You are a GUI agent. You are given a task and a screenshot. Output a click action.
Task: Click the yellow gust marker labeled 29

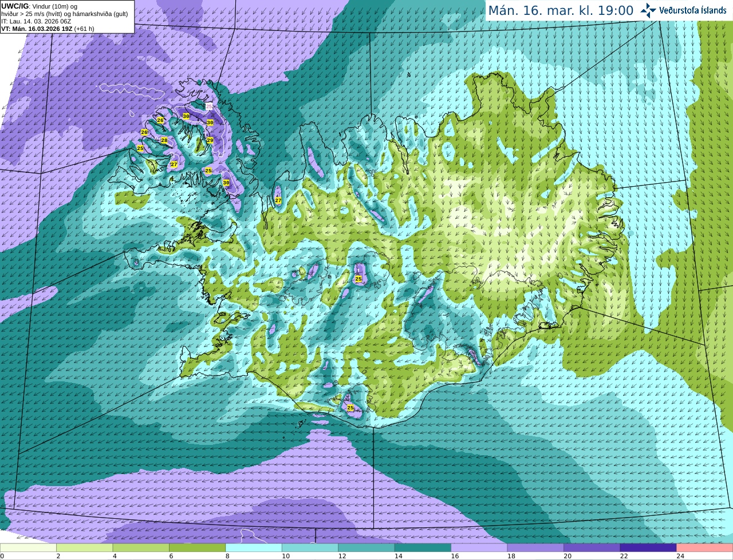(x=210, y=140)
